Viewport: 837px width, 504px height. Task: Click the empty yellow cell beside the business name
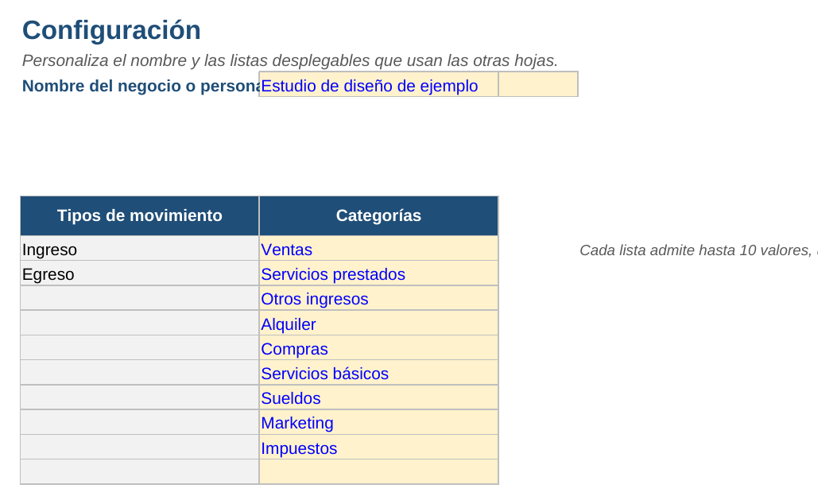(x=538, y=84)
